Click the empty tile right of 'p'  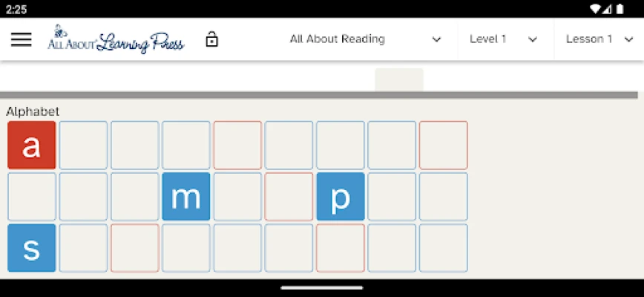pyautogui.click(x=392, y=197)
